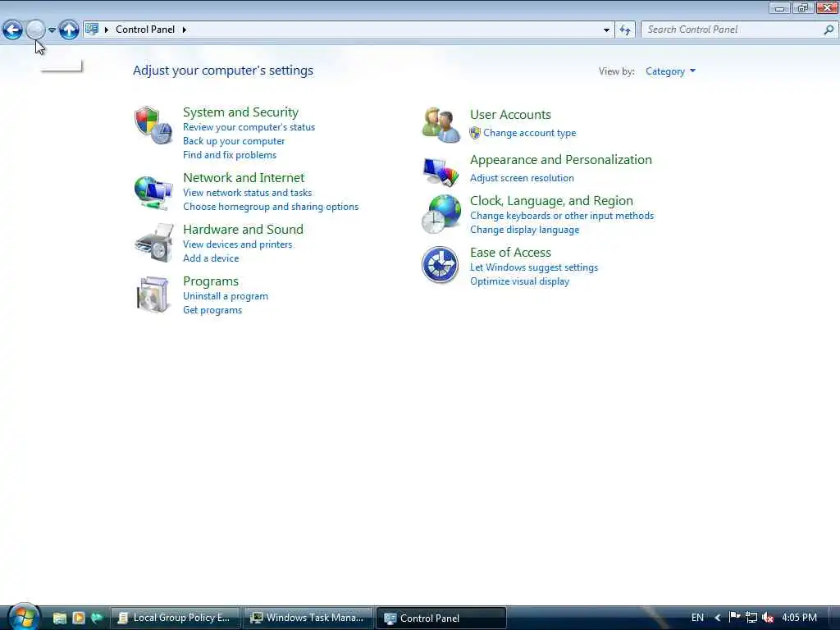Open the Programs disc box icon

(153, 294)
